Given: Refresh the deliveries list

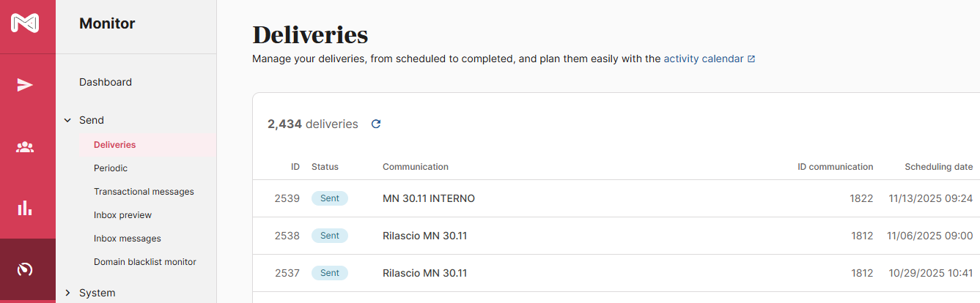Looking at the screenshot, I should pyautogui.click(x=376, y=124).
